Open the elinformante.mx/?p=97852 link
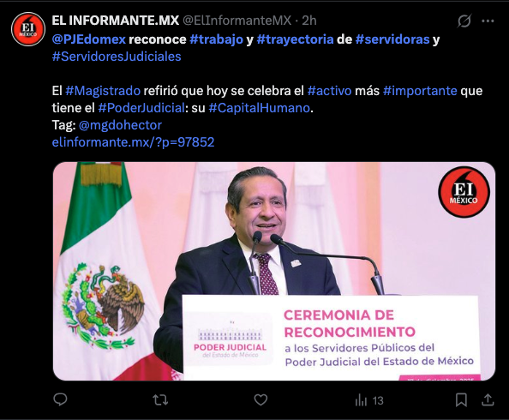The width and height of the screenshot is (509, 420). (x=133, y=142)
